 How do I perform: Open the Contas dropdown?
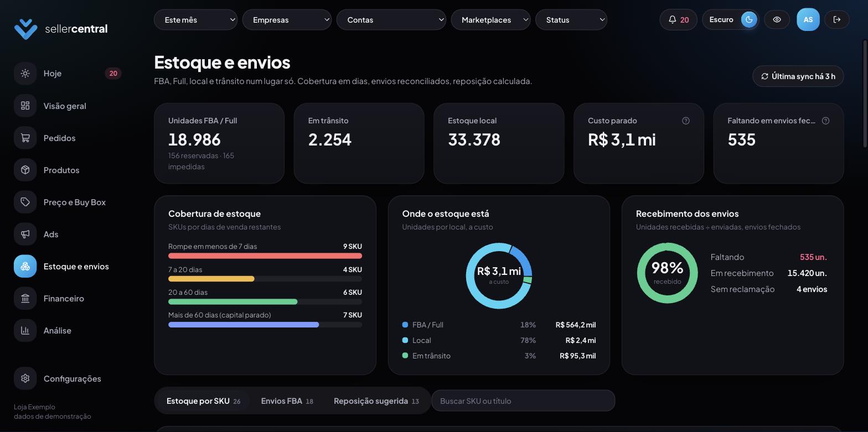[391, 20]
